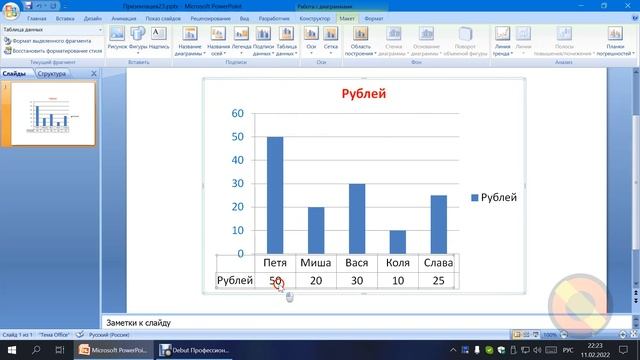
Task: Click in Заметки к слайду notes field
Action: point(366,322)
